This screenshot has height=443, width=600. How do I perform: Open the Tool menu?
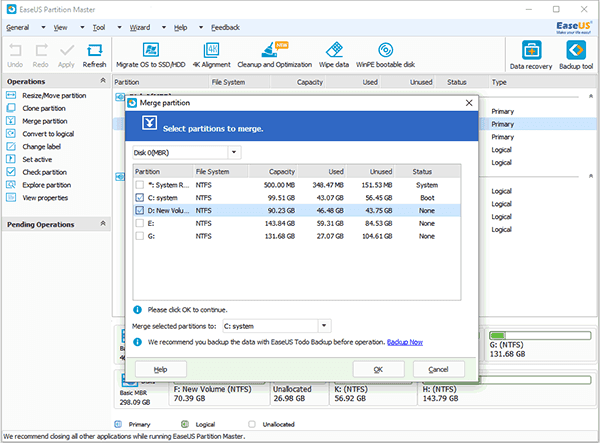click(99, 28)
